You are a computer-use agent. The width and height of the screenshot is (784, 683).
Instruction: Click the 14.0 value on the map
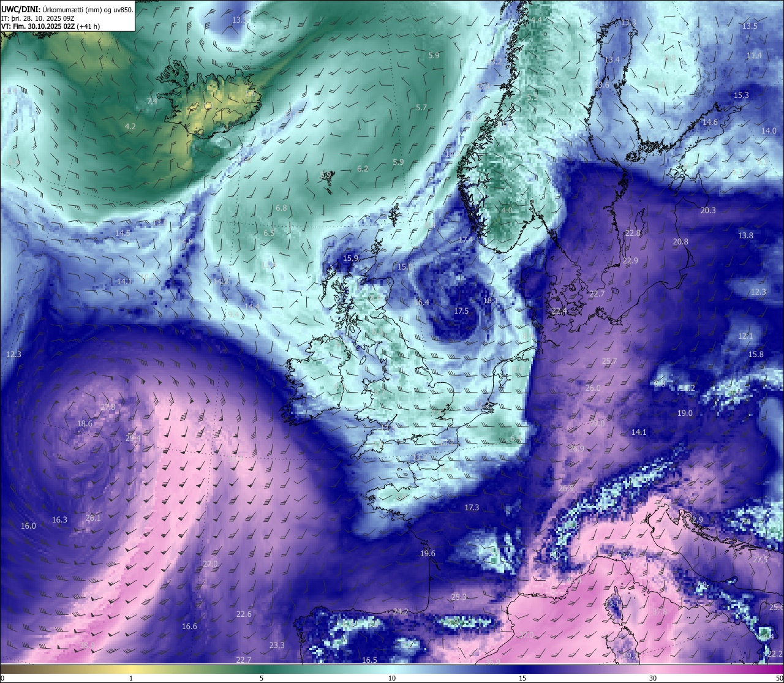click(x=769, y=131)
